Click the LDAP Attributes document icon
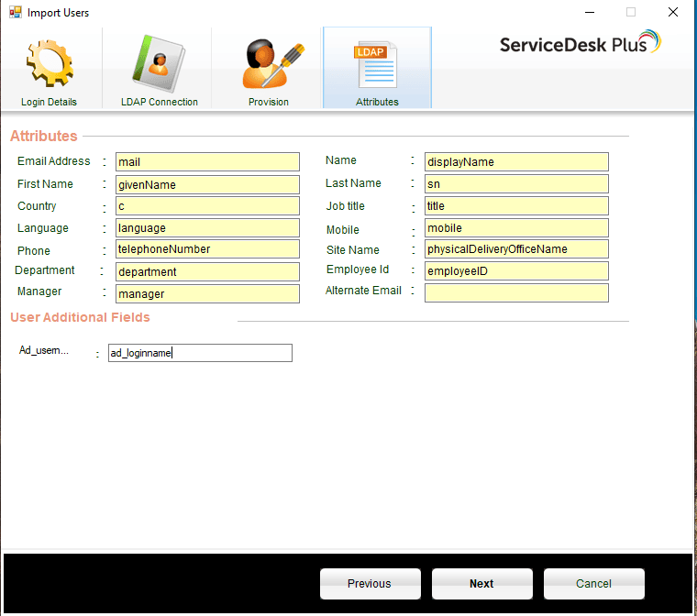The image size is (697, 616). pos(377,64)
